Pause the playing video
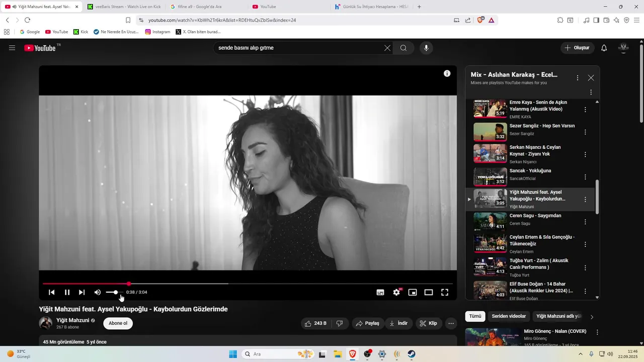 point(67,292)
